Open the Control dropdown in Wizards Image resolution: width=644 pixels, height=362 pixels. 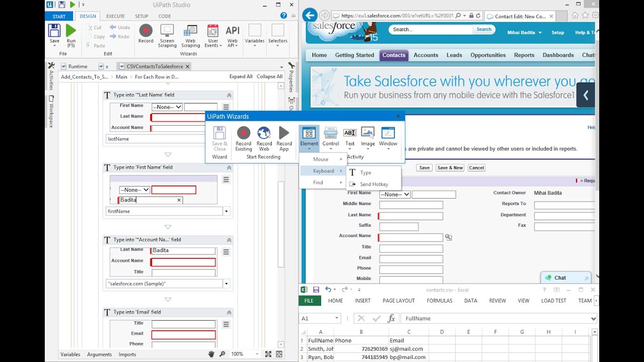331,139
